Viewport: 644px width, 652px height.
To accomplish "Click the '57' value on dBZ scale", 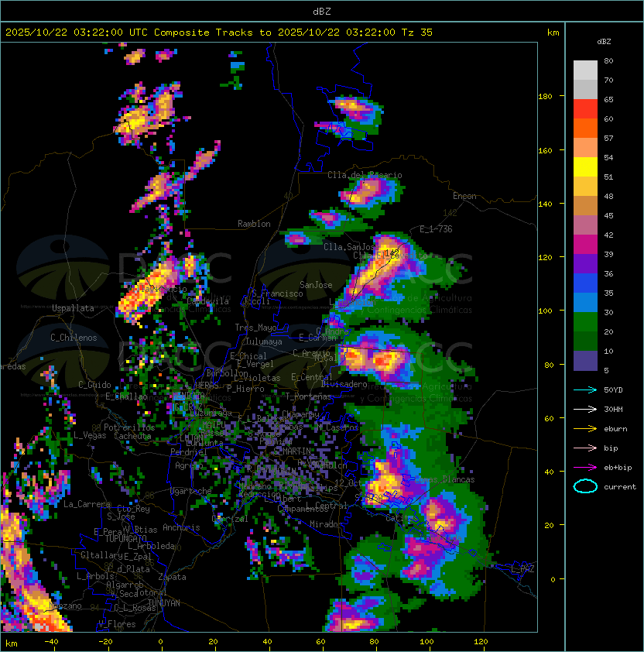I will pos(608,138).
